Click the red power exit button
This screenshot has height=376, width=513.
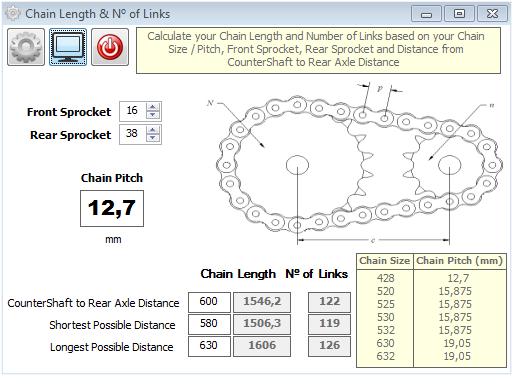(110, 47)
